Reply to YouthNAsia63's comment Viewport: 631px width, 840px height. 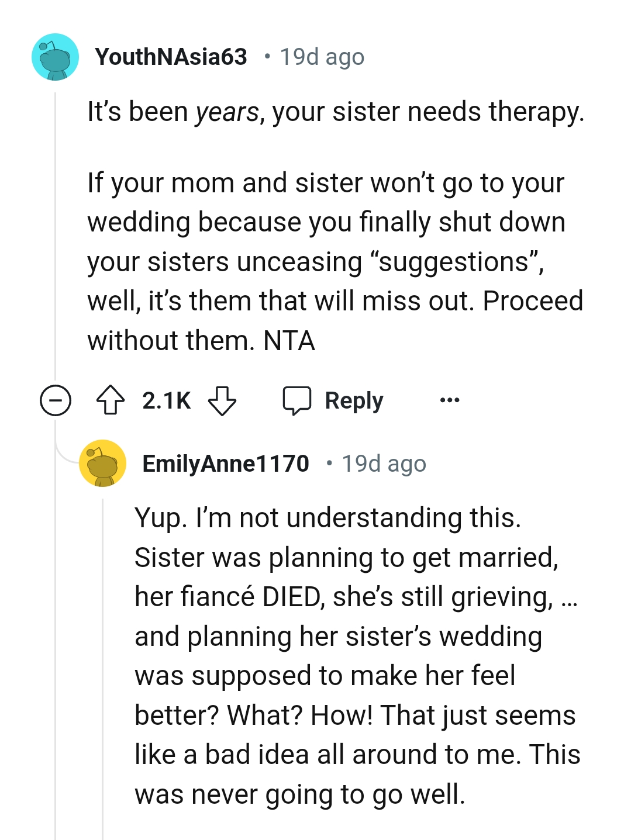[x=353, y=400]
